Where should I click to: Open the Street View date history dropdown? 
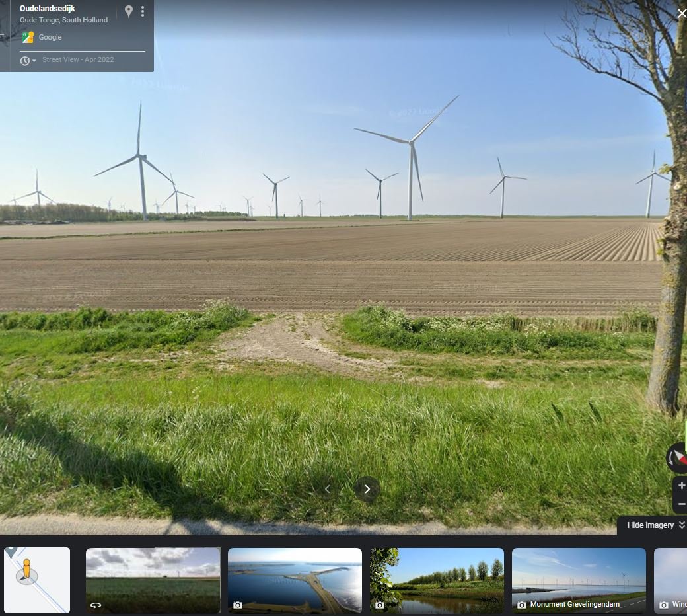point(28,61)
